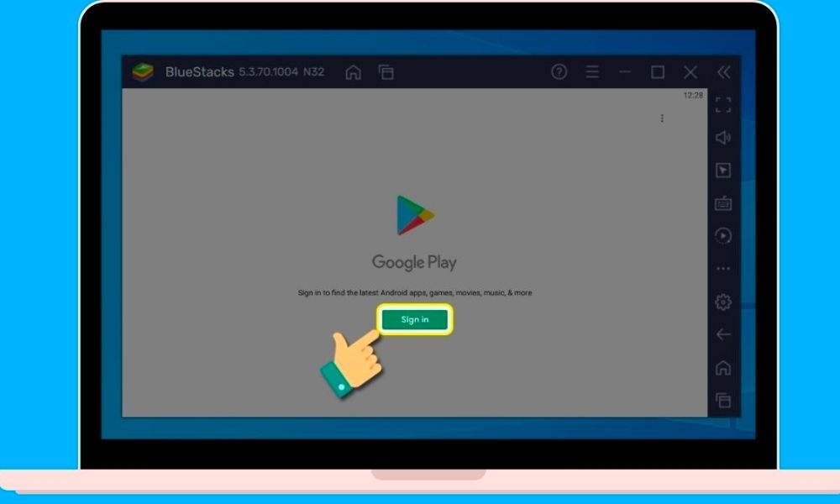This screenshot has width=840, height=504.
Task: Click the cursor lock icon in sidebar
Action: [x=722, y=171]
